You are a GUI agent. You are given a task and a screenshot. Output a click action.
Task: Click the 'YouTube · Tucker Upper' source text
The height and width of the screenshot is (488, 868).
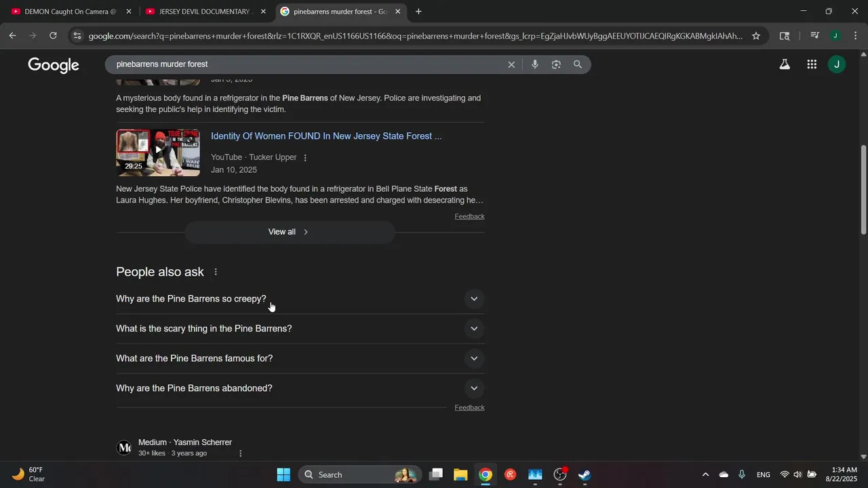[x=254, y=157]
